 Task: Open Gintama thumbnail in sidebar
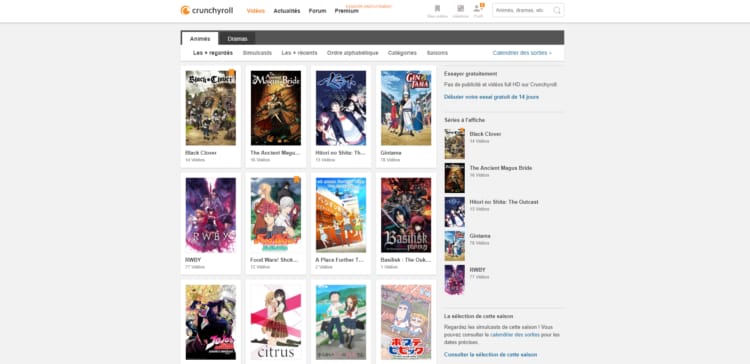454,246
